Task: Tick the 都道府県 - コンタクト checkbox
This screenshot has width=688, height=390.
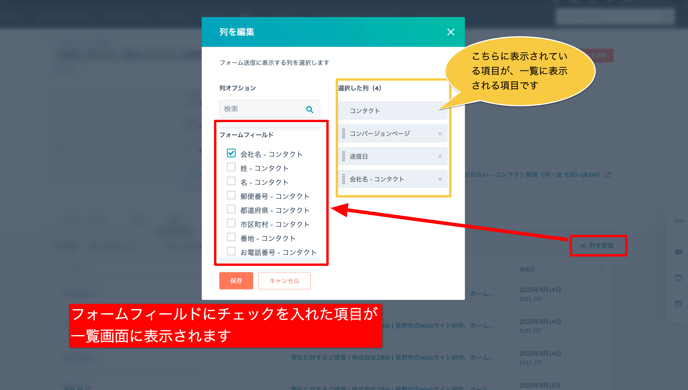Action: [x=231, y=209]
